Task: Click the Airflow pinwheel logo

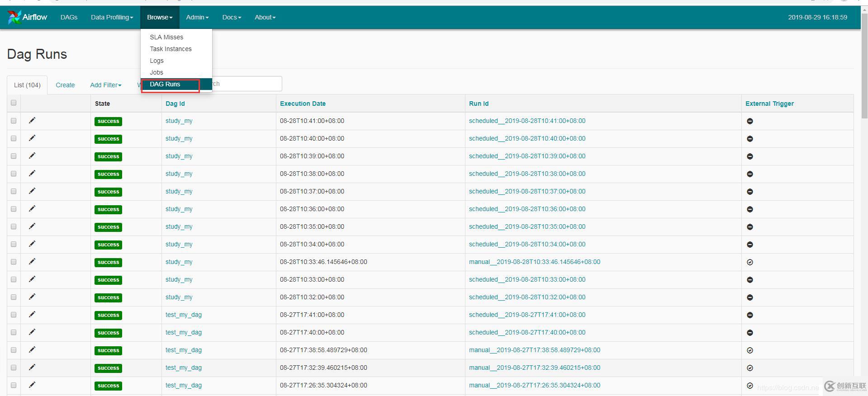Action: [x=14, y=17]
